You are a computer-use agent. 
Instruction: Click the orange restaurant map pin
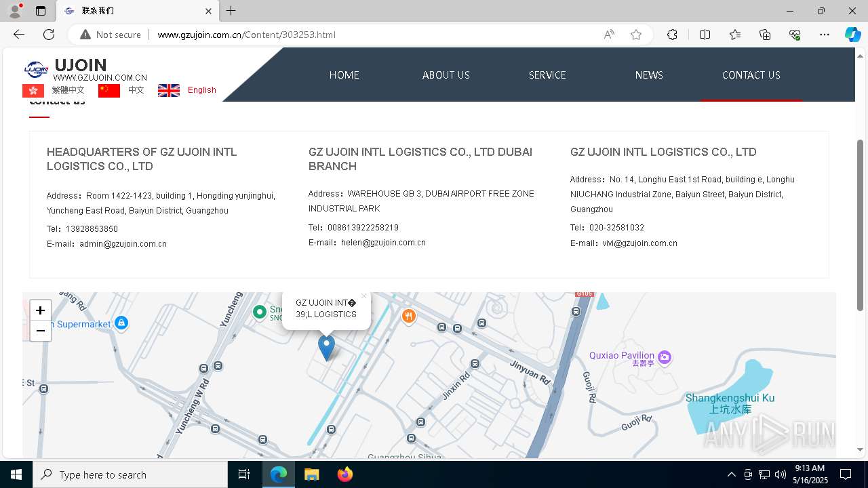tap(408, 317)
